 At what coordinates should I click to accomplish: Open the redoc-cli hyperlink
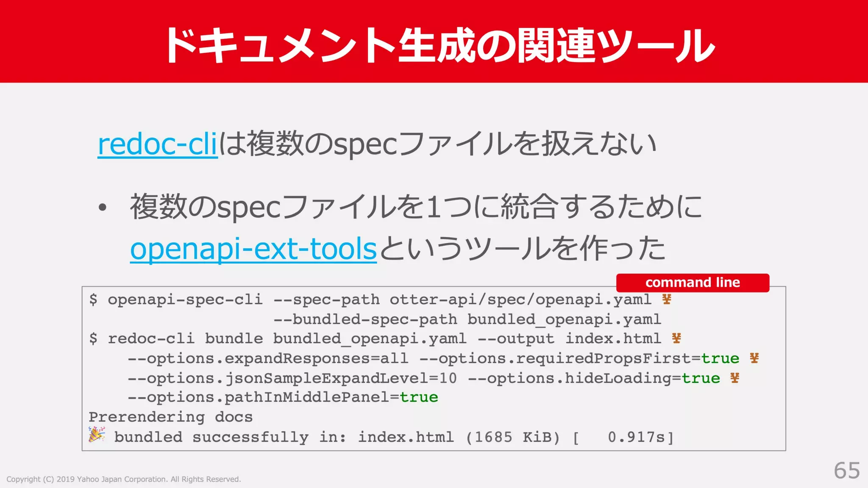pyautogui.click(x=157, y=145)
